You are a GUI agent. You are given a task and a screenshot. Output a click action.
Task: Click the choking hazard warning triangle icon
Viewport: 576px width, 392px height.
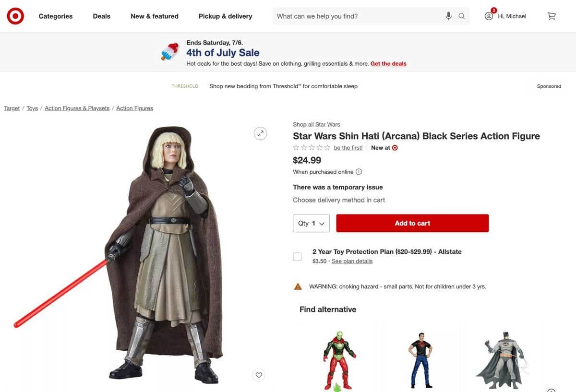pos(298,286)
